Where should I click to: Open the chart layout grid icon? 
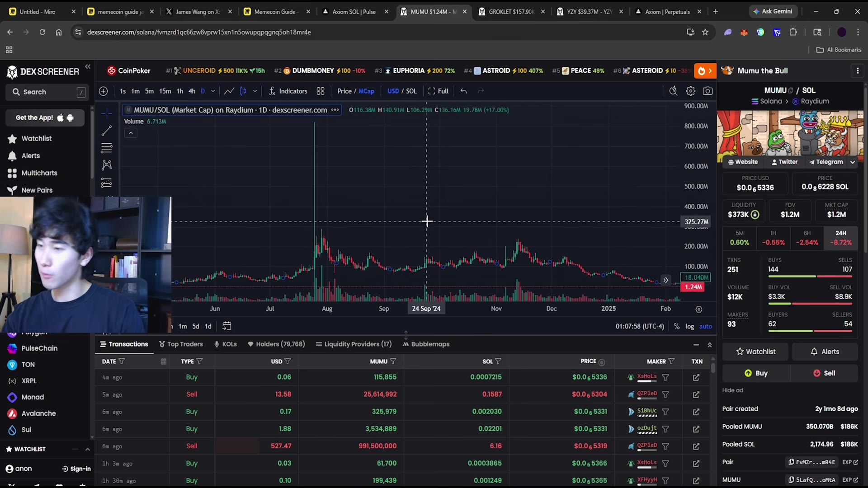[321, 91]
